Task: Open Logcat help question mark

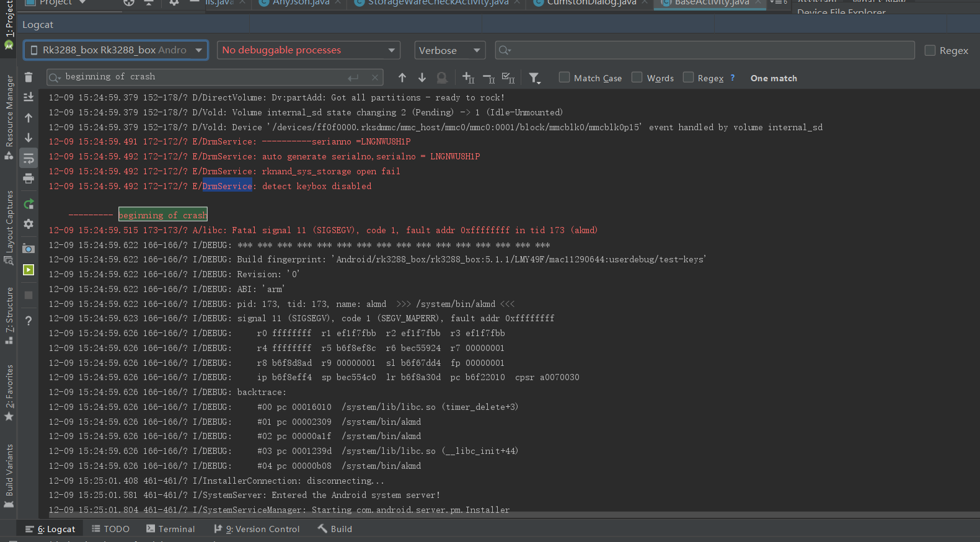Action: pos(29,321)
